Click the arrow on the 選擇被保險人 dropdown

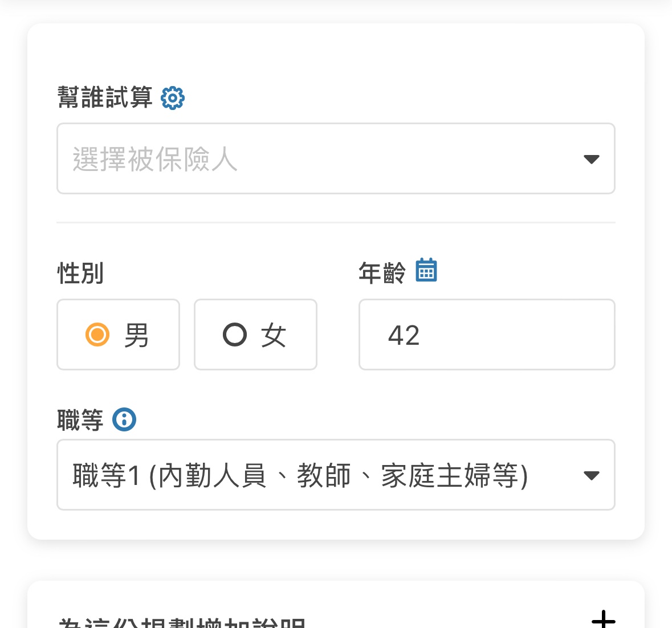592,159
